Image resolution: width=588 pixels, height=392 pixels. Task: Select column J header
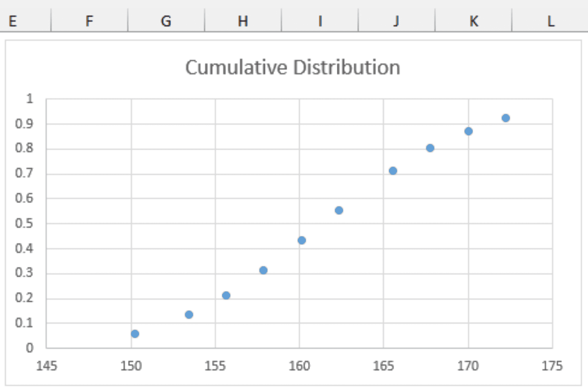tap(396, 21)
